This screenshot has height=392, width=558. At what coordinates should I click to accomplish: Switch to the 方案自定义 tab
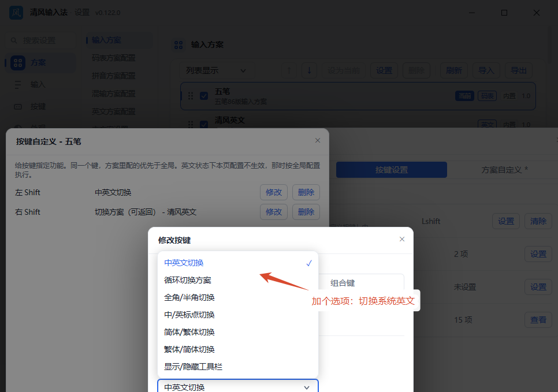pos(504,170)
